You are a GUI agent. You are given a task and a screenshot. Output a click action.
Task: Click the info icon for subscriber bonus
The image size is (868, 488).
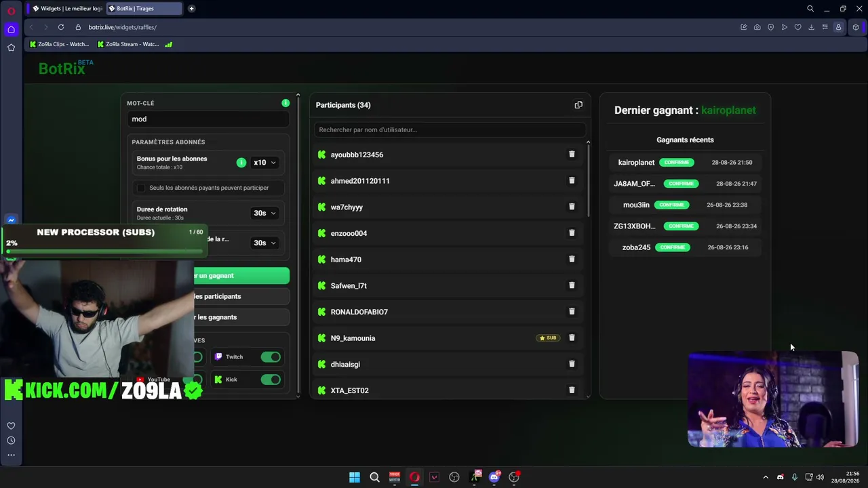pyautogui.click(x=241, y=163)
